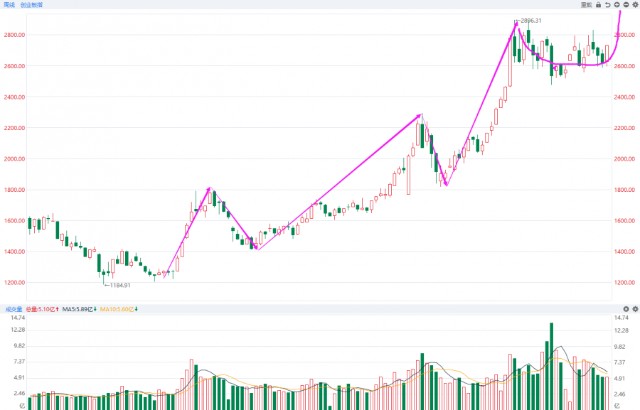Image resolution: width=640 pixels, height=410 pixels.
Task: Click the 1184.91 low price label
Action: (x=120, y=285)
